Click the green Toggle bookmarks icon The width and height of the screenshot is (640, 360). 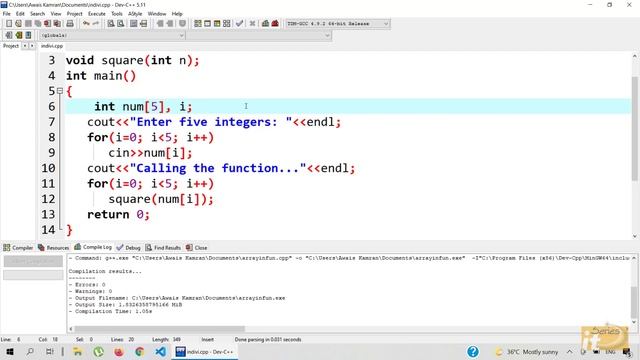(18, 35)
